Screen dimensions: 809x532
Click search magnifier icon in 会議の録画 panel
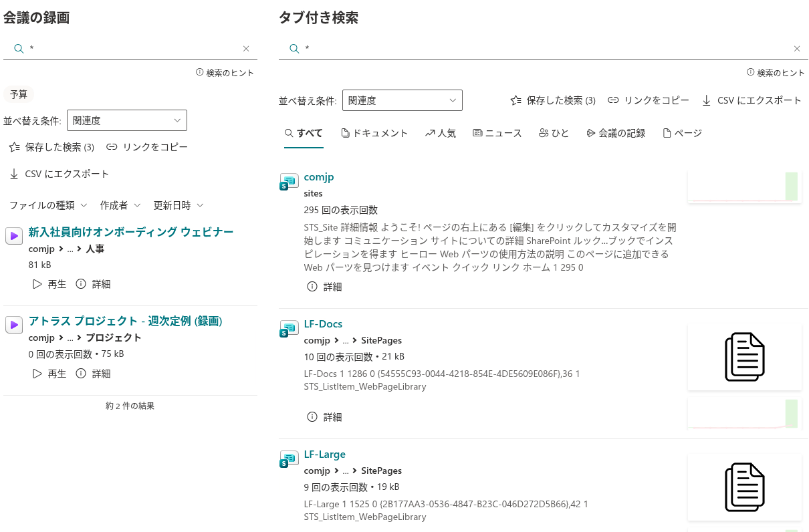19,49
